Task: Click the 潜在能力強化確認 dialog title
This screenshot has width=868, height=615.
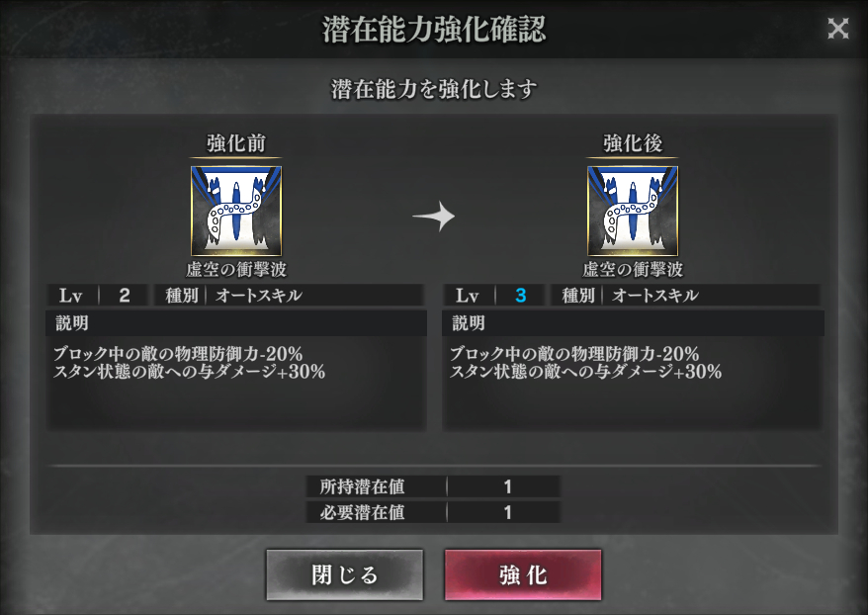Action: pyautogui.click(x=434, y=30)
